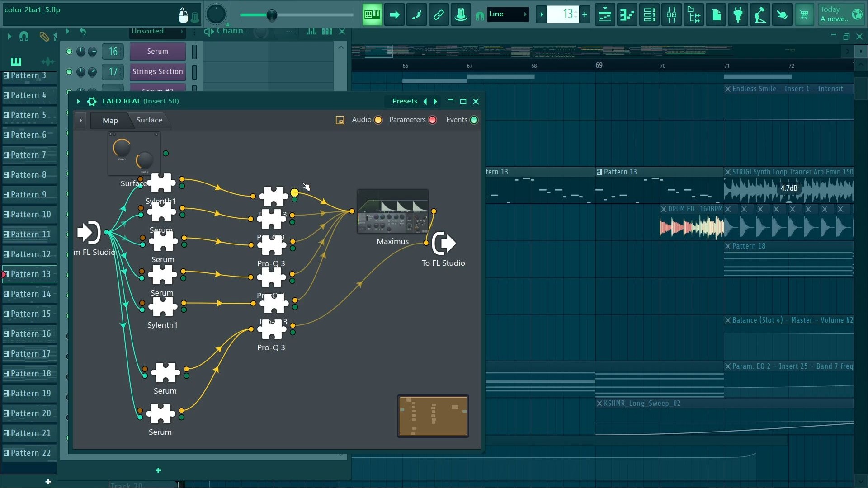The width and height of the screenshot is (868, 488).
Task: Click the online news globe icon
Action: pos(857,14)
